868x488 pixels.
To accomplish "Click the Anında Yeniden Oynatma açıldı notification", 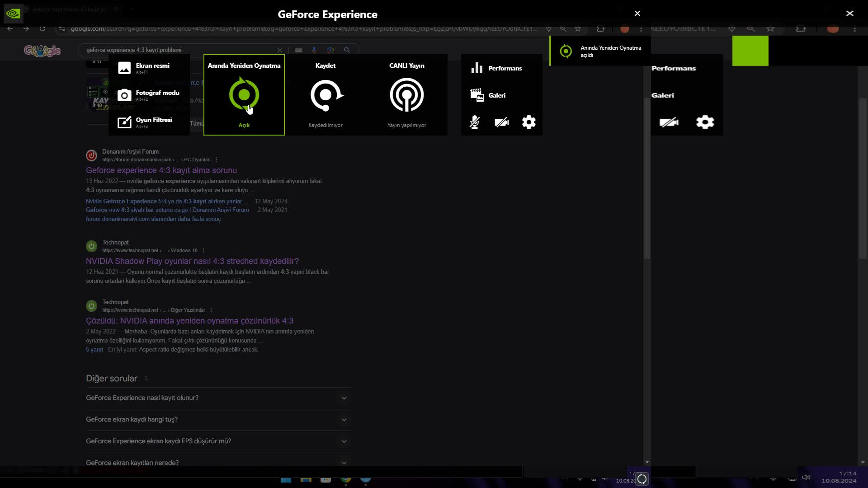I will click(x=600, y=51).
